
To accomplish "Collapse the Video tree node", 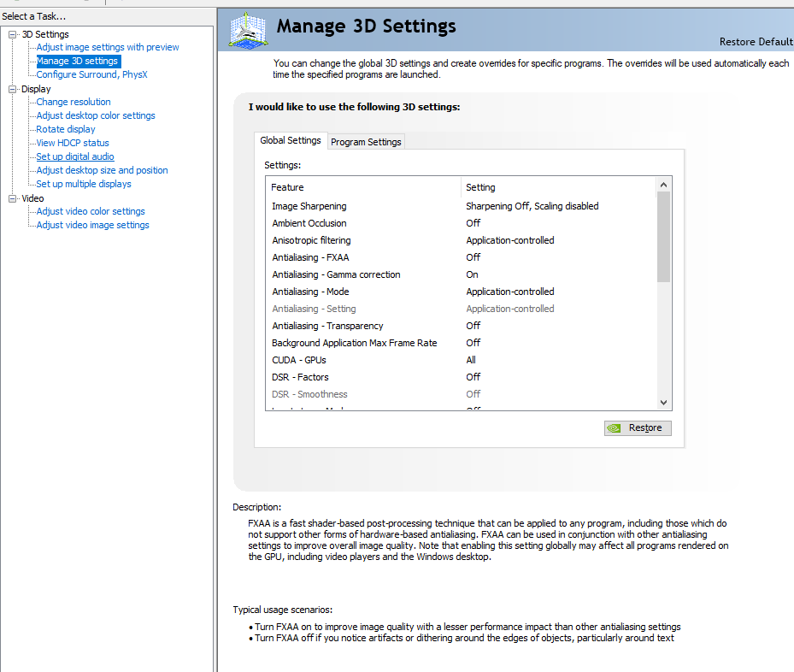I will (x=12, y=198).
